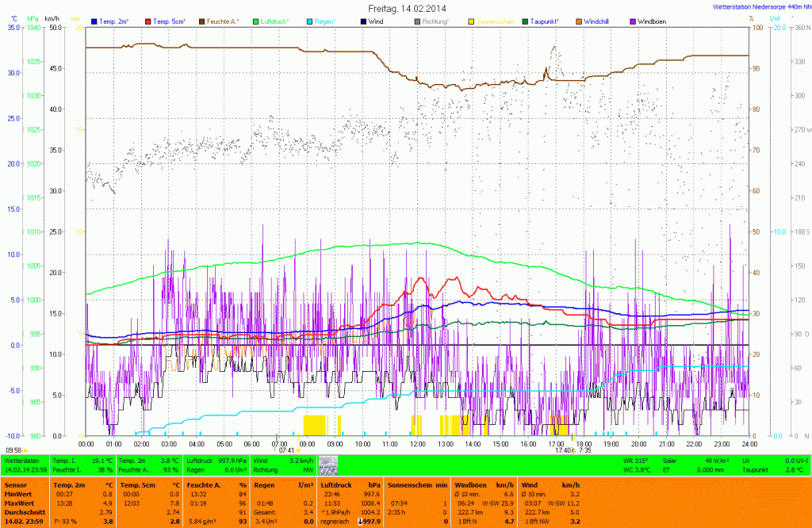
Task: Select the Richtung legend entry
Action: point(432,20)
